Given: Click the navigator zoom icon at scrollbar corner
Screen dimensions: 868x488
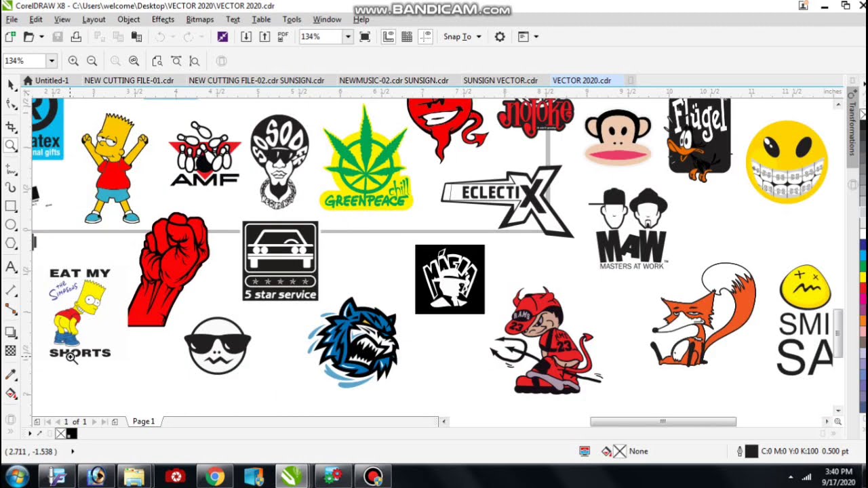Looking at the screenshot, I should point(838,422).
